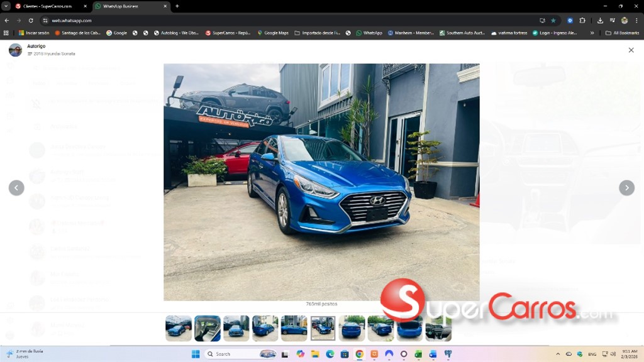This screenshot has height=362, width=644.
Task: Select the car interior seats thumbnail
Action: click(x=208, y=329)
